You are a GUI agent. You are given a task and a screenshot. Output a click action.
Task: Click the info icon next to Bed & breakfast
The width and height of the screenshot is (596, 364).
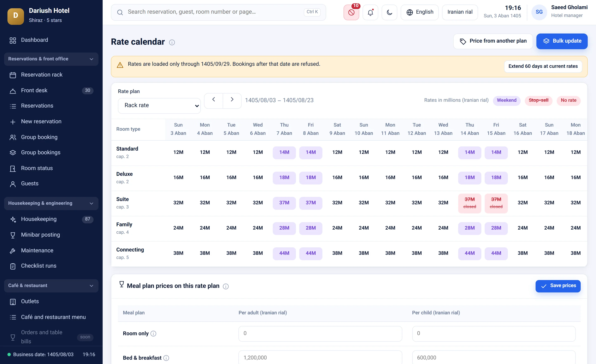click(x=166, y=358)
